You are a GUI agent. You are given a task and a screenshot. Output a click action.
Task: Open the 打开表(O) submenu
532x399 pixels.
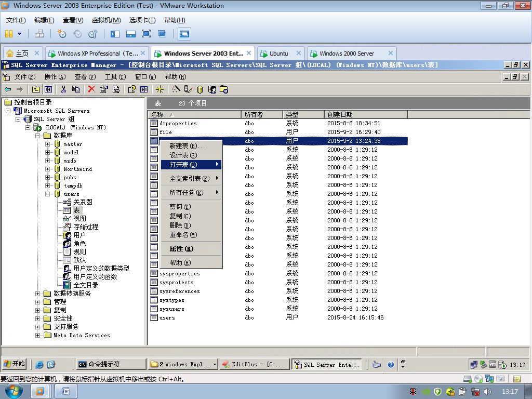click(x=191, y=165)
